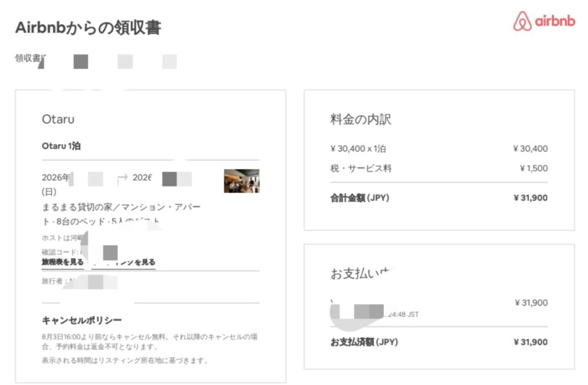Select the '8月3日16:00より前ならキャンセル無料' policy text
Image resolution: width=588 pixels, height=385 pixels.
point(105,337)
